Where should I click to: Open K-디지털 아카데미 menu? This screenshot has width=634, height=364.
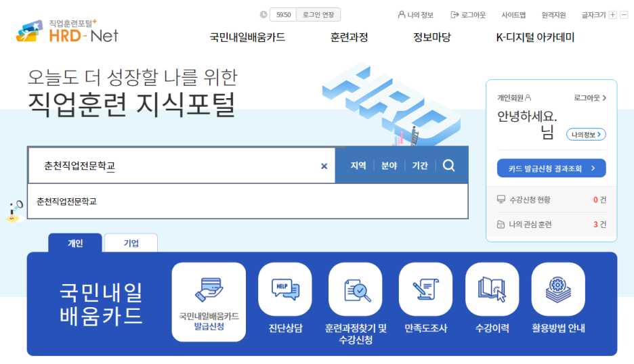pyautogui.click(x=535, y=37)
